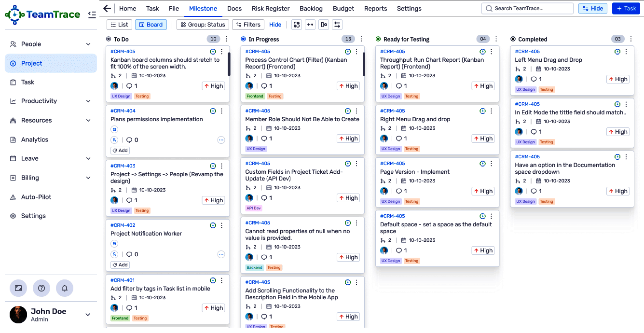Click the notification bell icon above John Doe
The image size is (644, 333).
[x=65, y=288]
